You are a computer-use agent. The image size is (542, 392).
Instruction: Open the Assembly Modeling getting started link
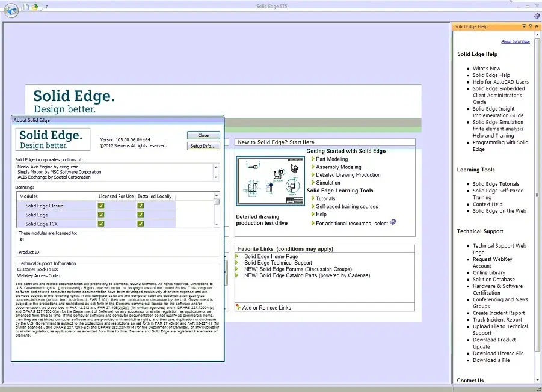point(339,167)
